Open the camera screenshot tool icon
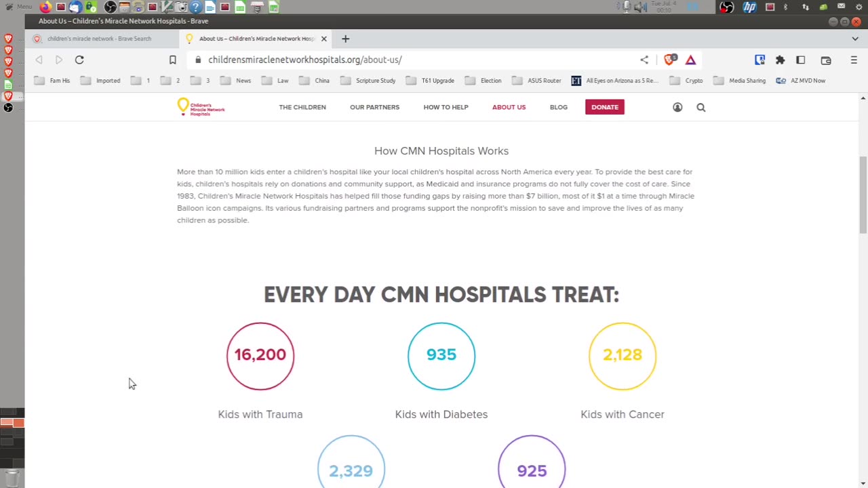Image resolution: width=868 pixels, height=488 pixels. [182, 7]
